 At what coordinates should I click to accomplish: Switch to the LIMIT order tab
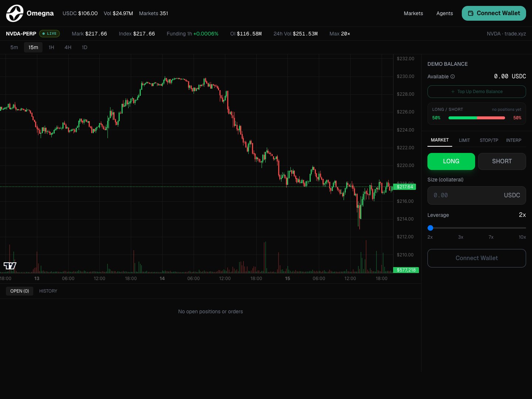[x=464, y=140]
